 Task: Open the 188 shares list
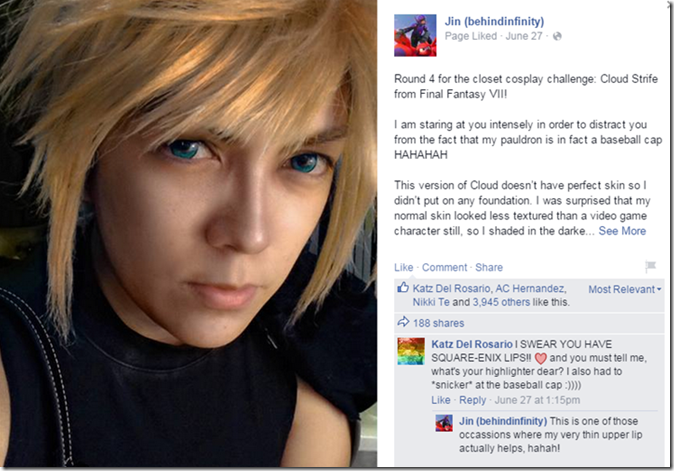tap(438, 323)
